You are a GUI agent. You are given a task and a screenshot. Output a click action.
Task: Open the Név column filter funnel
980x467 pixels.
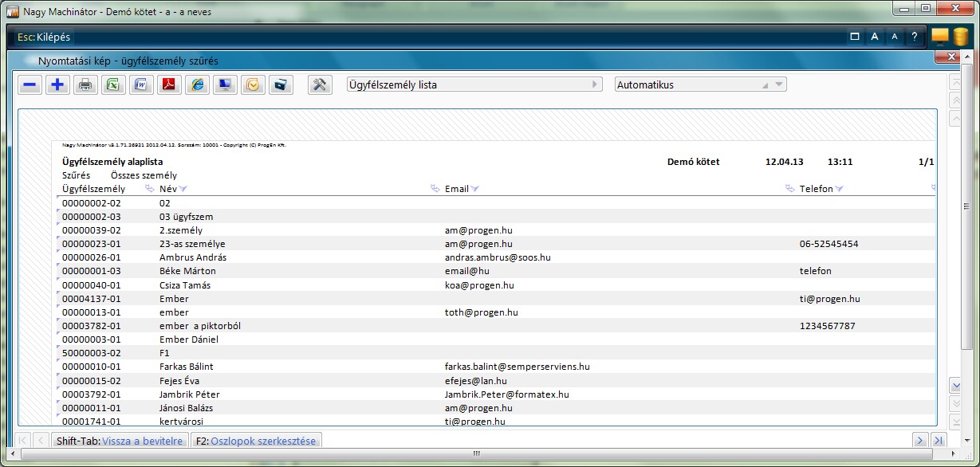(183, 189)
